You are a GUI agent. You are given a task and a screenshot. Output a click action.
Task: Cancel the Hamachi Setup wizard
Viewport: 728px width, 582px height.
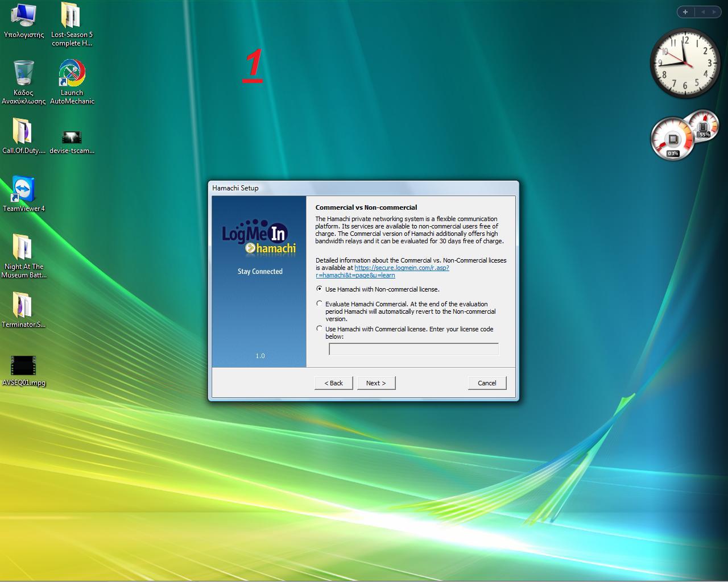tap(487, 383)
